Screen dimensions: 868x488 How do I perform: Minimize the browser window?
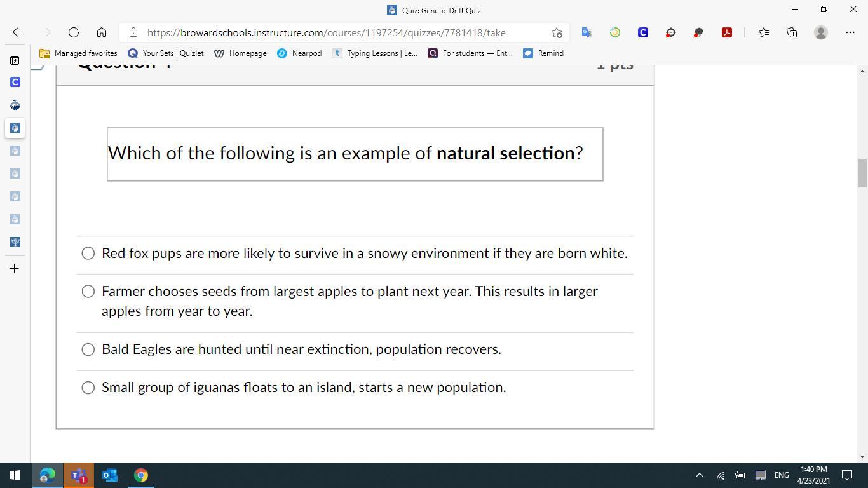[795, 10]
